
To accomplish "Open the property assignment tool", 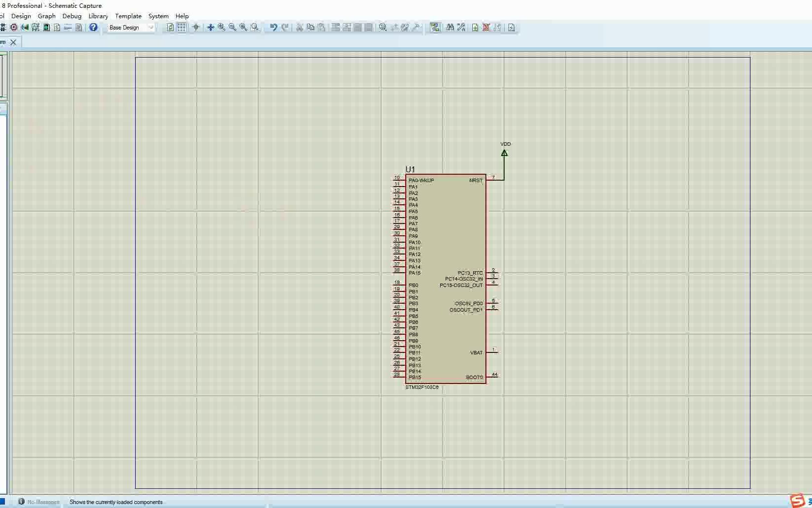I will (x=461, y=28).
